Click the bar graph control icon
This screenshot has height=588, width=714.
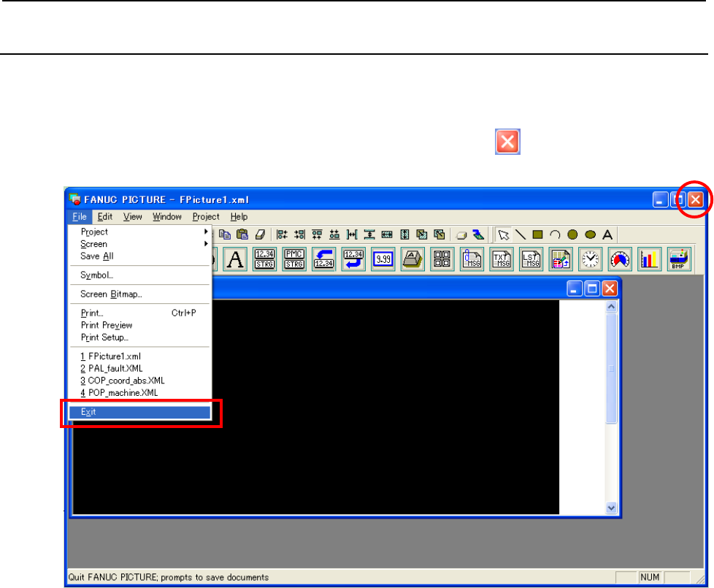tap(649, 259)
